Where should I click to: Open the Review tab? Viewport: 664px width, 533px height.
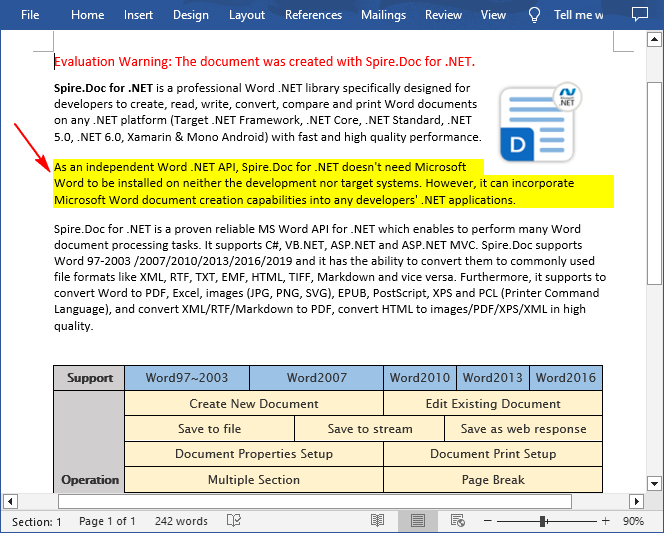[443, 15]
